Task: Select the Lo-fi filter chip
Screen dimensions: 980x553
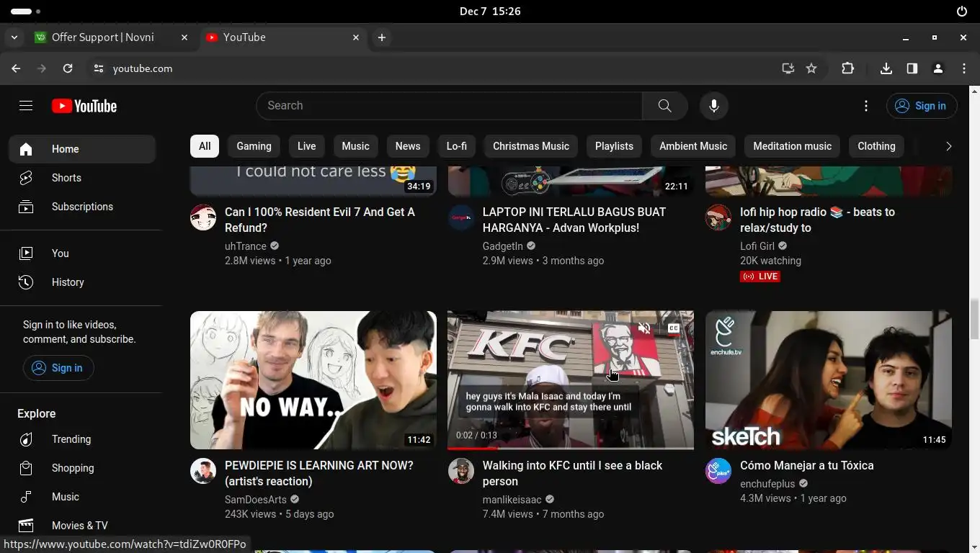Action: [x=457, y=146]
